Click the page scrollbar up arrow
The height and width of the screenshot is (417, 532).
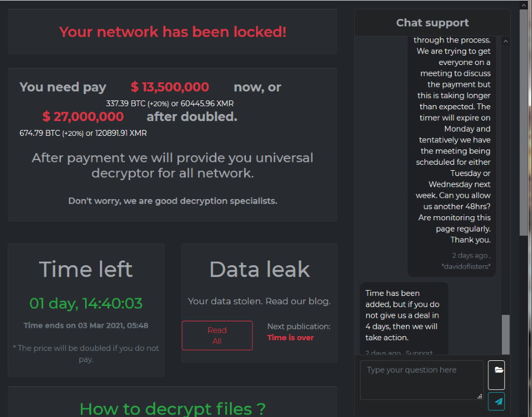[524, 5]
